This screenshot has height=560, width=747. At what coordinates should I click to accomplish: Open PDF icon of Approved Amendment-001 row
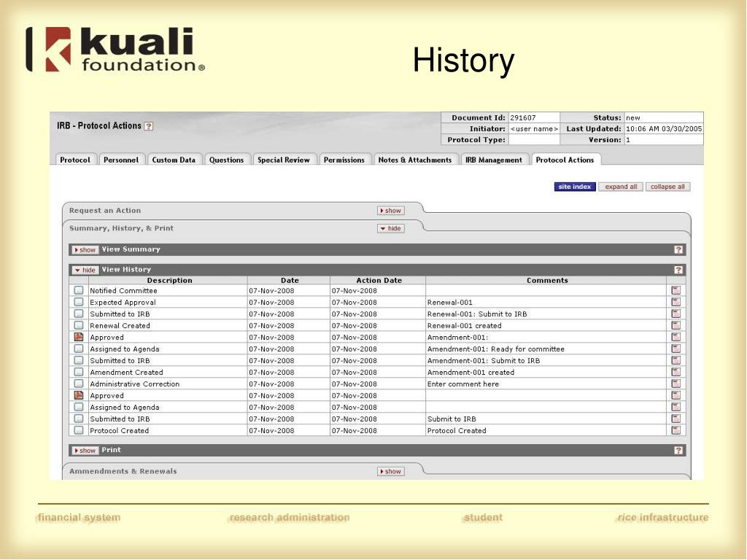(x=79, y=337)
